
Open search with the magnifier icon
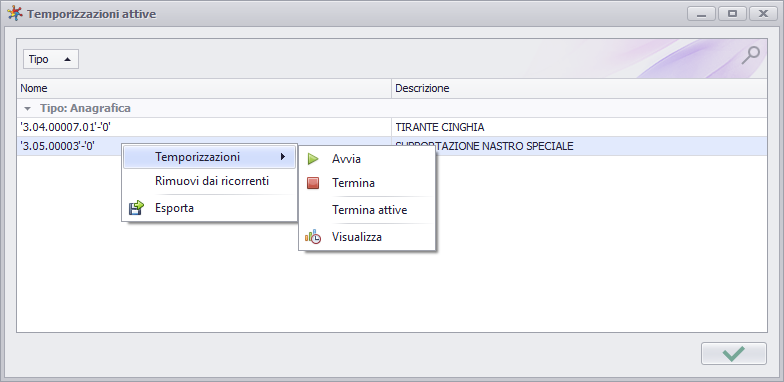[x=750, y=56]
